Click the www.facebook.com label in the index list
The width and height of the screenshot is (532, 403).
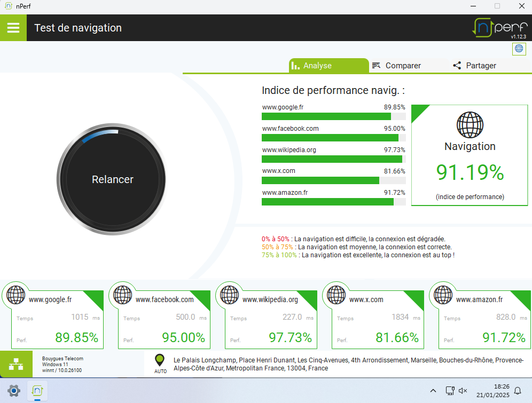coord(291,129)
